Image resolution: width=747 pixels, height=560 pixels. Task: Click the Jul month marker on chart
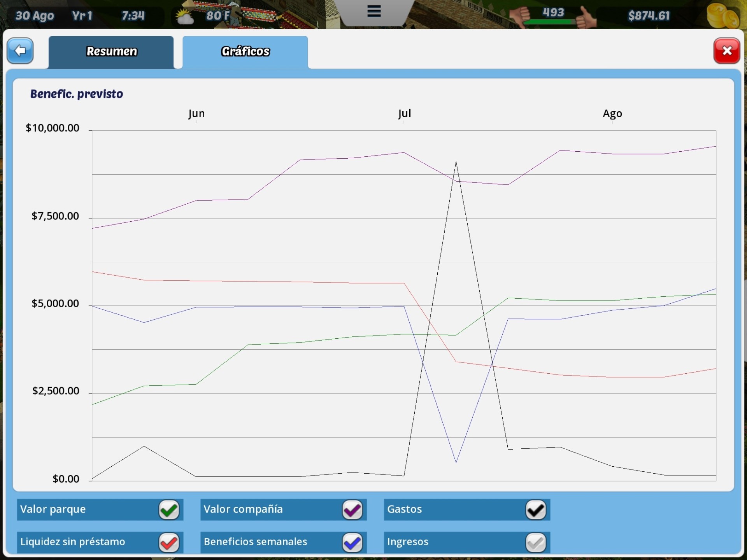(x=404, y=114)
